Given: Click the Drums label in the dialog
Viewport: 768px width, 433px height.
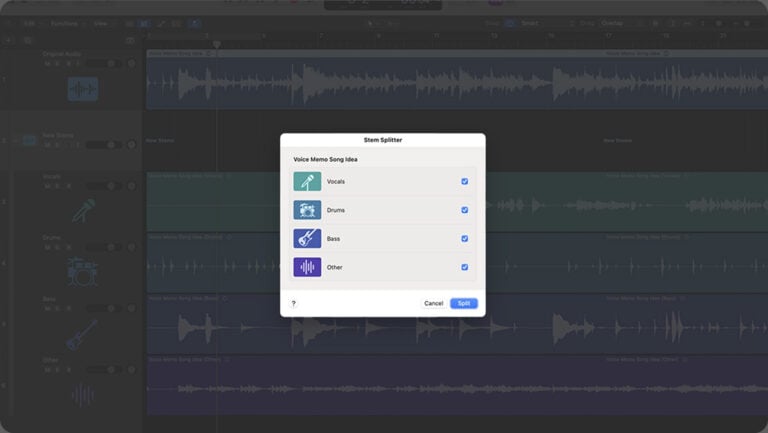Looking at the screenshot, I should [336, 210].
